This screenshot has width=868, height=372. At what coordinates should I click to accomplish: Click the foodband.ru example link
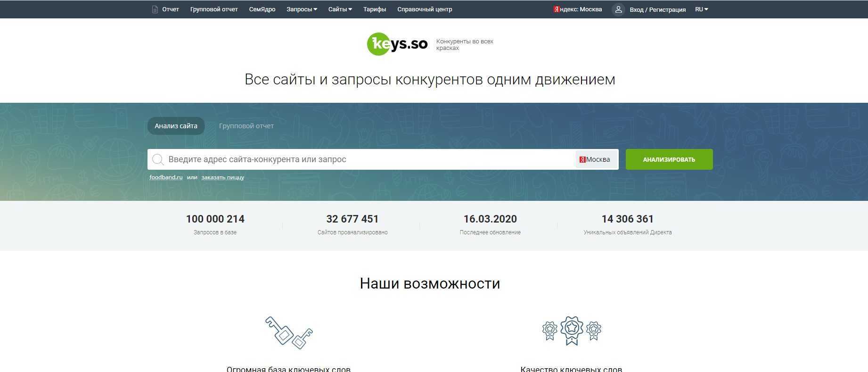(x=166, y=177)
